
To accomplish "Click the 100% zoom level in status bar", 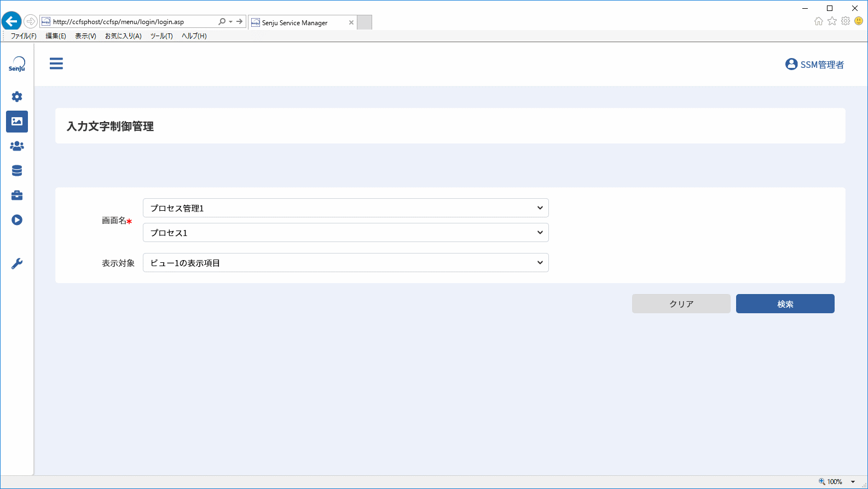I will [835, 482].
